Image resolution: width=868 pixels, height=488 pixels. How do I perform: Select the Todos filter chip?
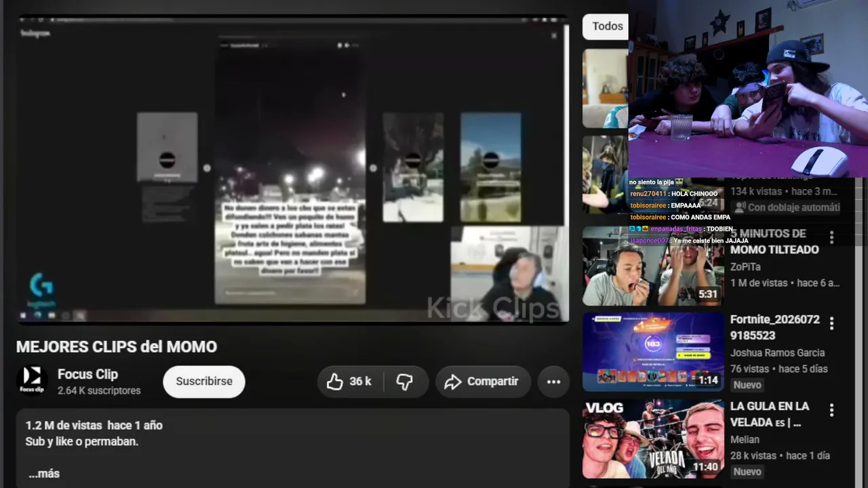[x=606, y=26]
